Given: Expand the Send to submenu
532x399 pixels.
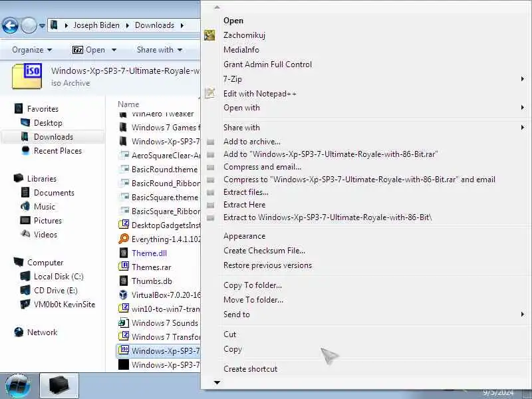Looking at the screenshot, I should point(523,314).
